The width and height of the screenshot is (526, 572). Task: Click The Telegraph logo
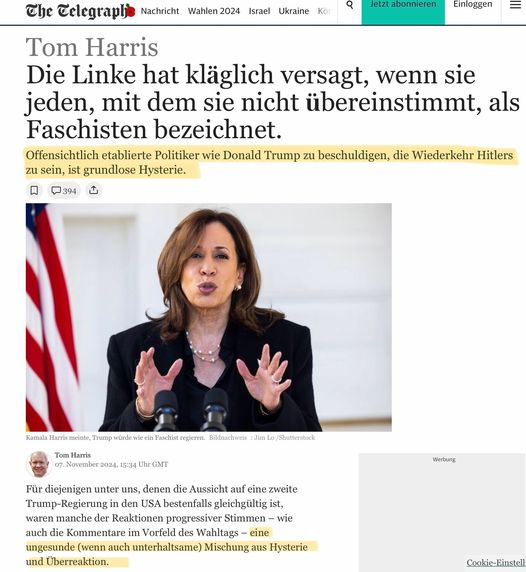(x=80, y=11)
